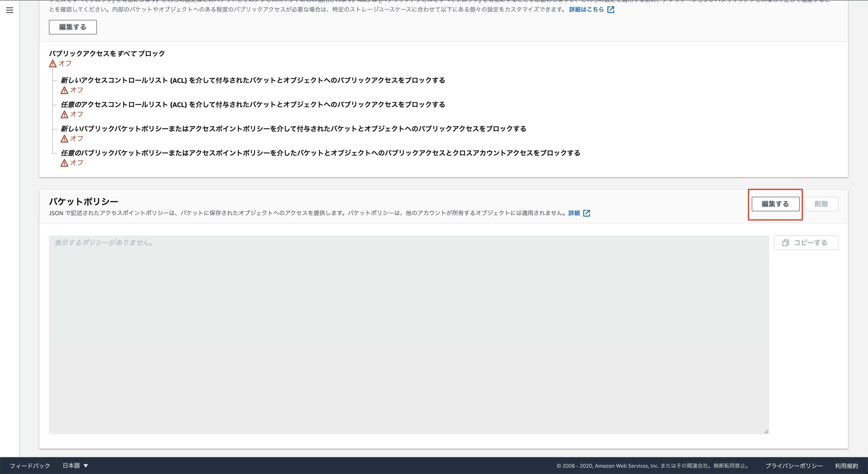The width and height of the screenshot is (868, 474).
Task: Click copy icon on コピーする button
Action: (785, 243)
